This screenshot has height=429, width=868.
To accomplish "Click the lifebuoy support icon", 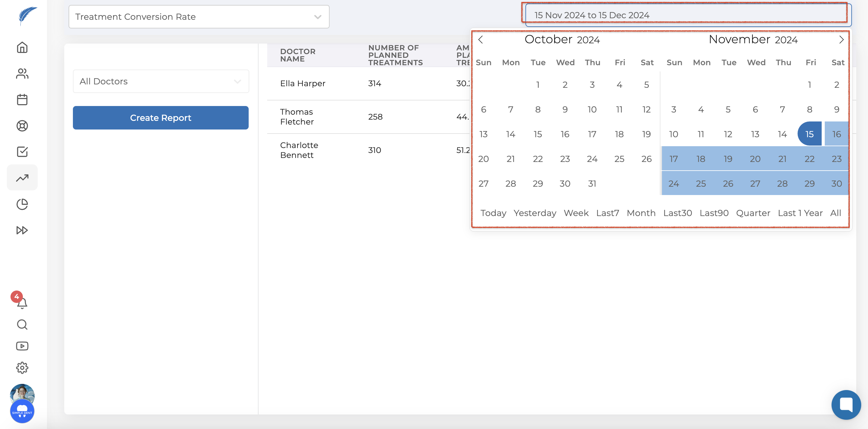I will [22, 126].
